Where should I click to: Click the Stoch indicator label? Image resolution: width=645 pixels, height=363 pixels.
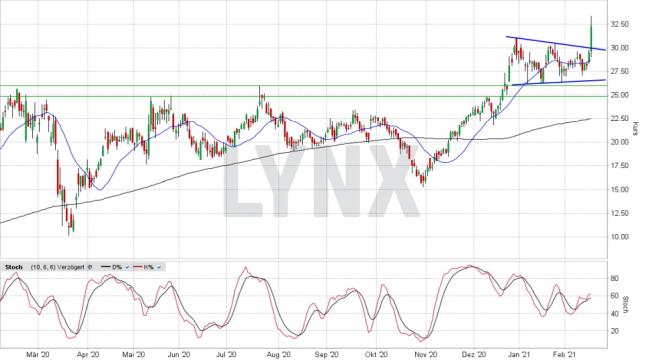click(x=14, y=267)
